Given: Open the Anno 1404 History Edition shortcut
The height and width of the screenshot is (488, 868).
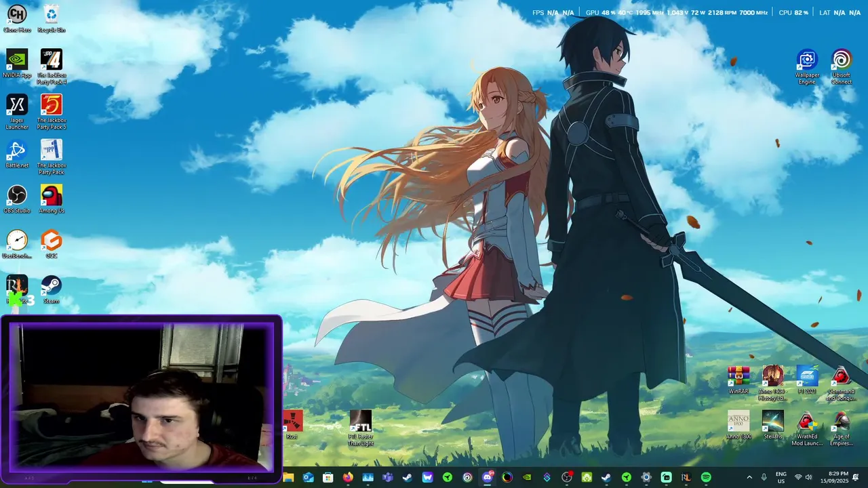Looking at the screenshot, I should (x=772, y=384).
